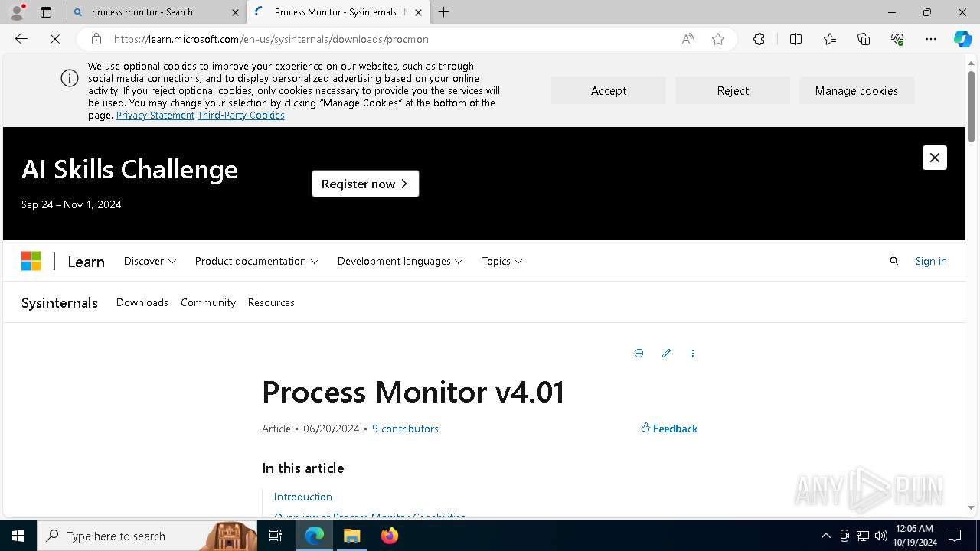The height and width of the screenshot is (551, 980).
Task: Click the Microsoft logo
Action: (31, 261)
